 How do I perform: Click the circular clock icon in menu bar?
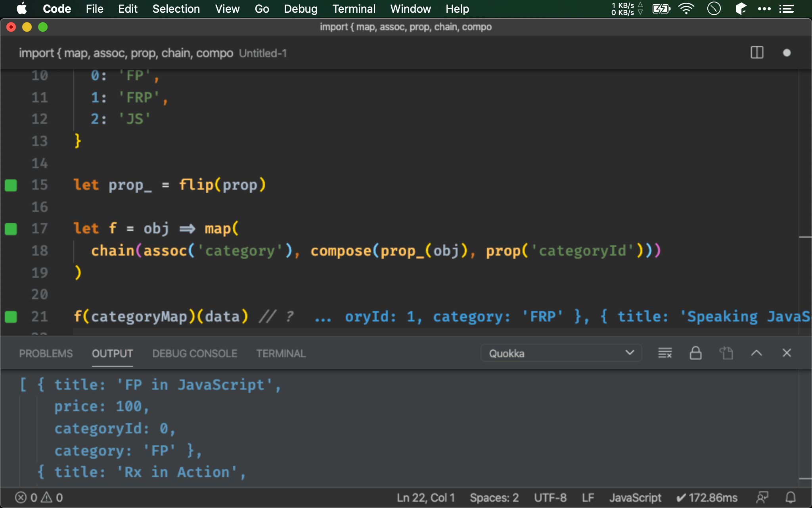point(714,9)
